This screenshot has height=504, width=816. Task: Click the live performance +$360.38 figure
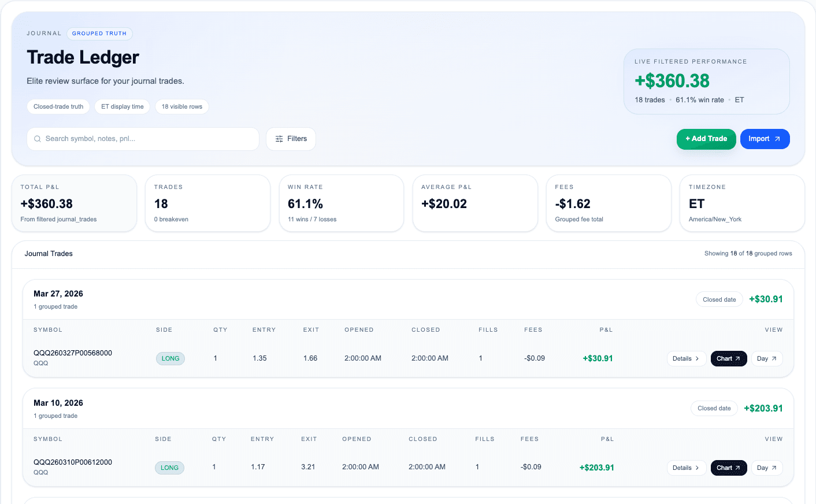tap(672, 81)
